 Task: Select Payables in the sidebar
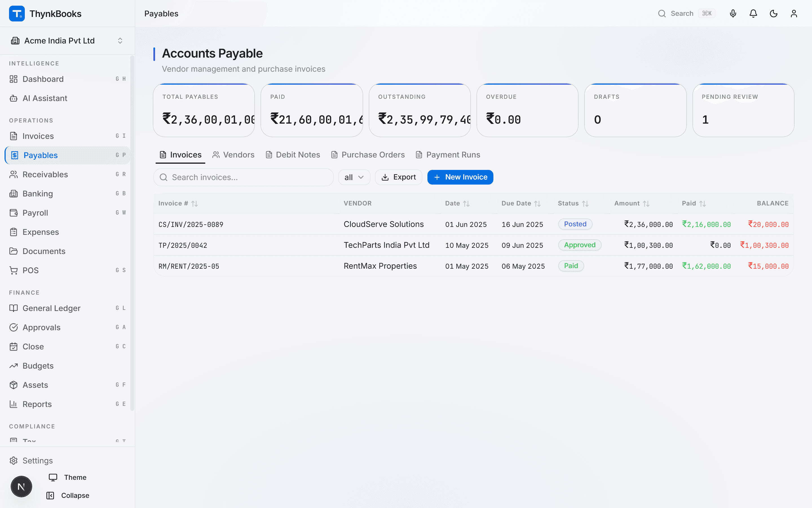(67, 155)
